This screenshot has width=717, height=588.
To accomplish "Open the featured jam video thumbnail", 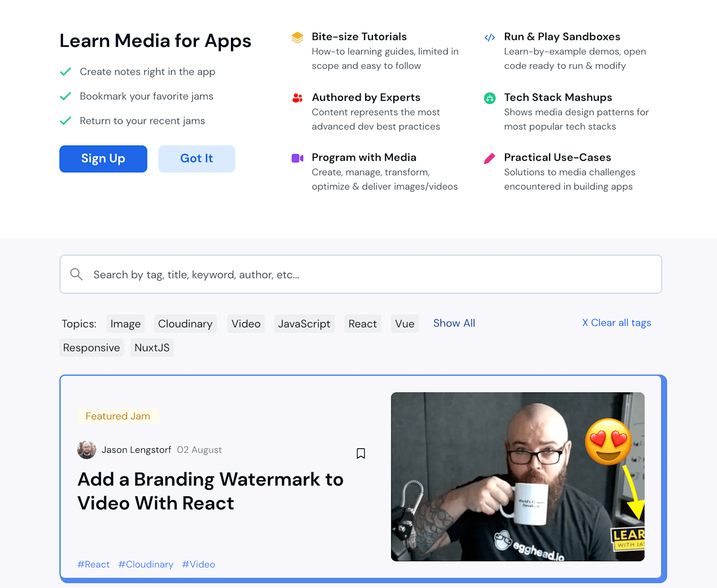I will (518, 477).
